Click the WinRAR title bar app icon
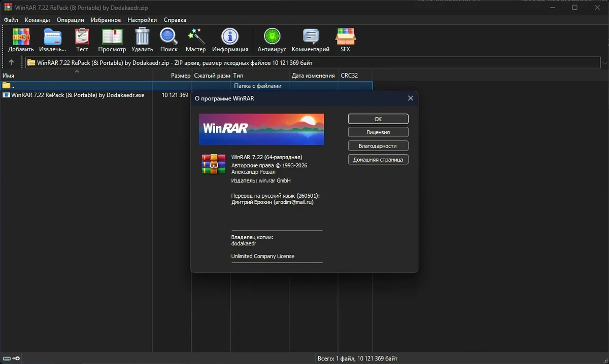Image resolution: width=609 pixels, height=364 pixels. [x=8, y=7]
